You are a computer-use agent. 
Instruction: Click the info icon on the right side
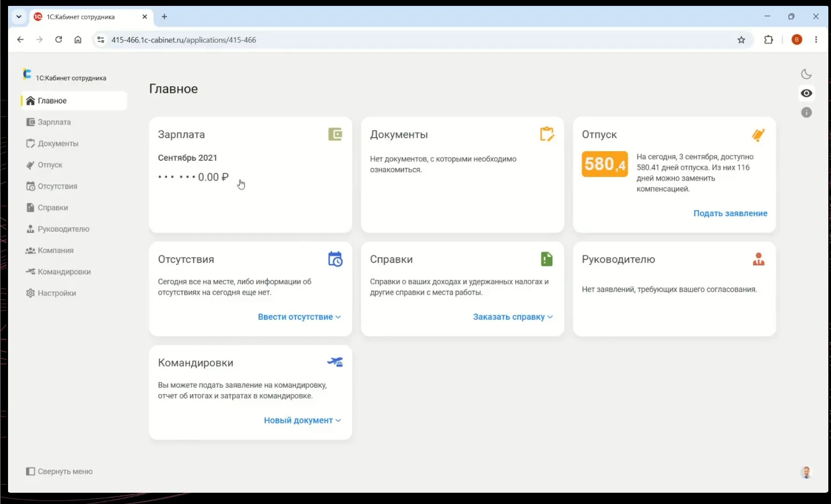806,113
